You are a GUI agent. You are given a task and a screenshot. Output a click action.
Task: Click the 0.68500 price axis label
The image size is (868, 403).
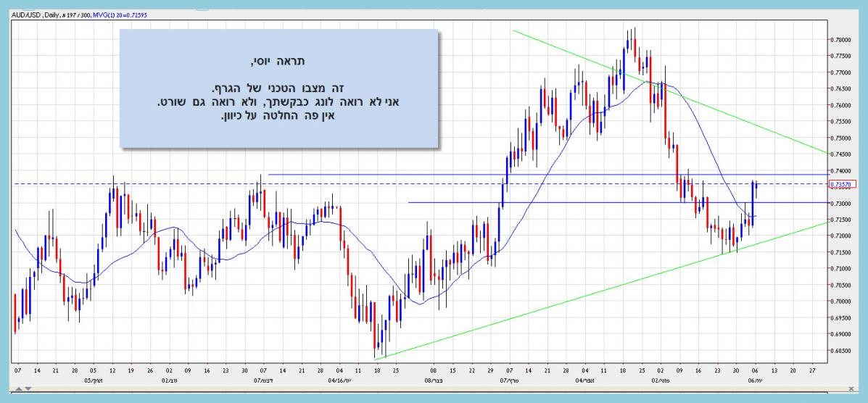pyautogui.click(x=841, y=351)
